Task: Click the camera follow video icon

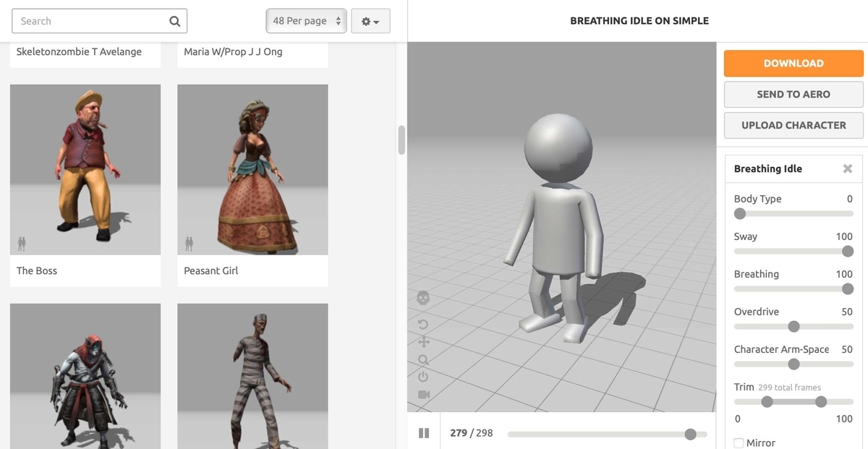Action: click(424, 394)
